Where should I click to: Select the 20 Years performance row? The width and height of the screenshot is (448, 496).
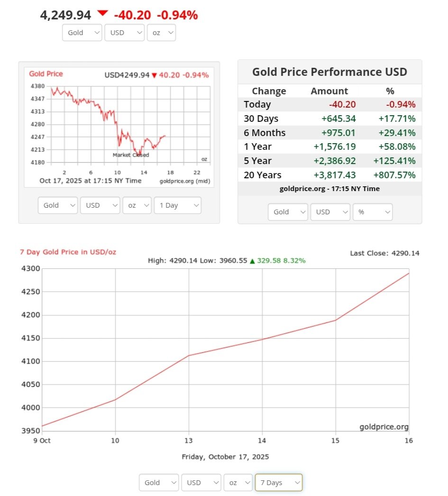coord(329,175)
